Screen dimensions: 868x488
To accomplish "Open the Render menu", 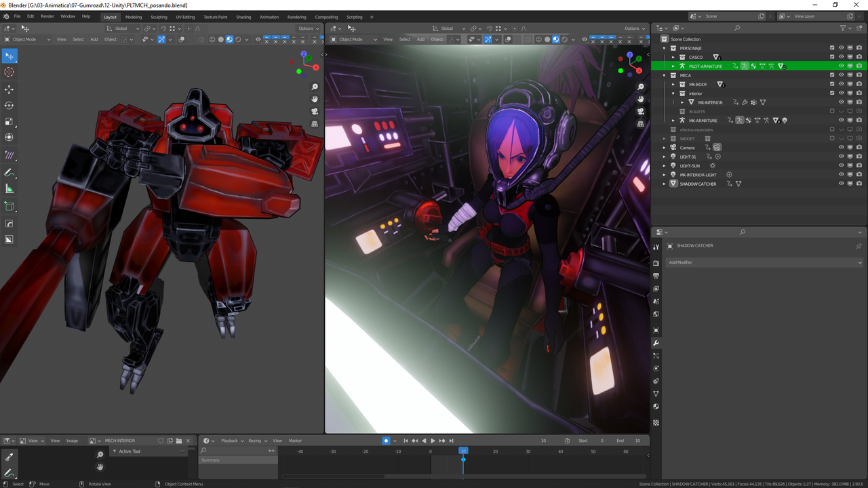I will point(47,16).
